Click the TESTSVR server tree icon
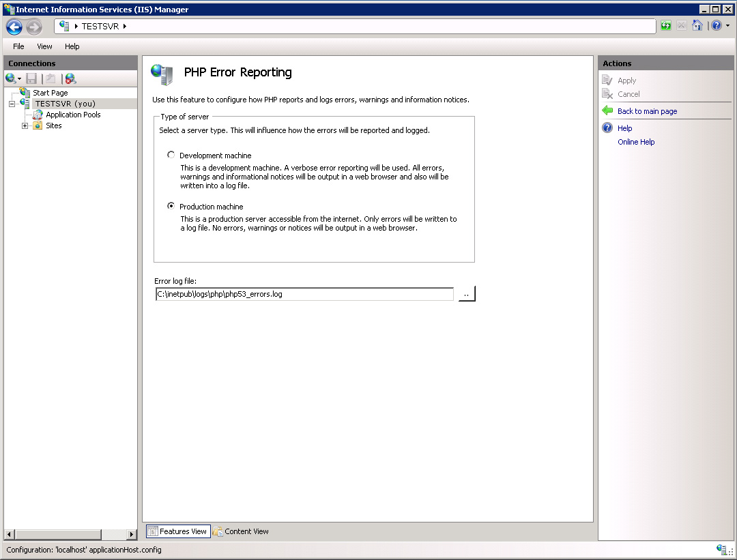This screenshot has height=560, width=737. click(25, 104)
